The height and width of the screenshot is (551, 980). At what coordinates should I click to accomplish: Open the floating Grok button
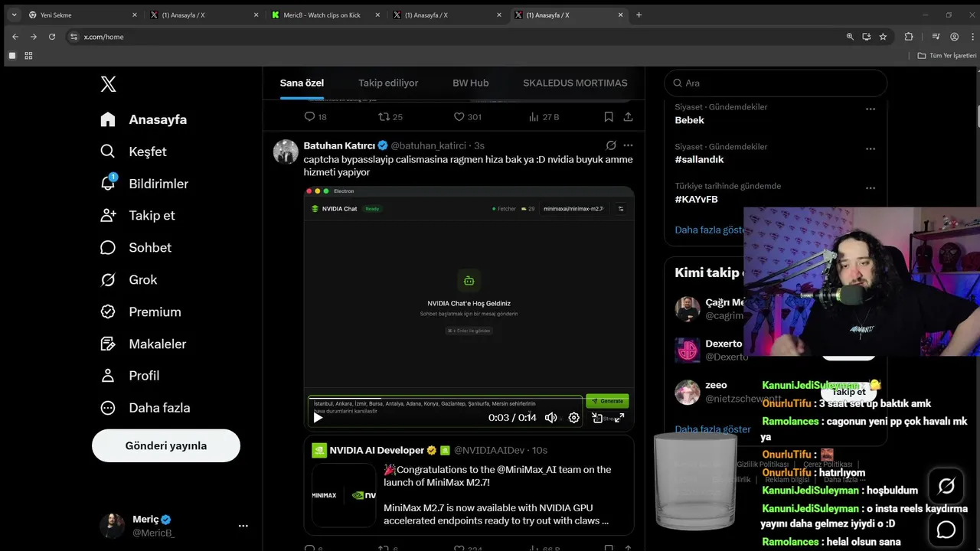click(x=946, y=486)
